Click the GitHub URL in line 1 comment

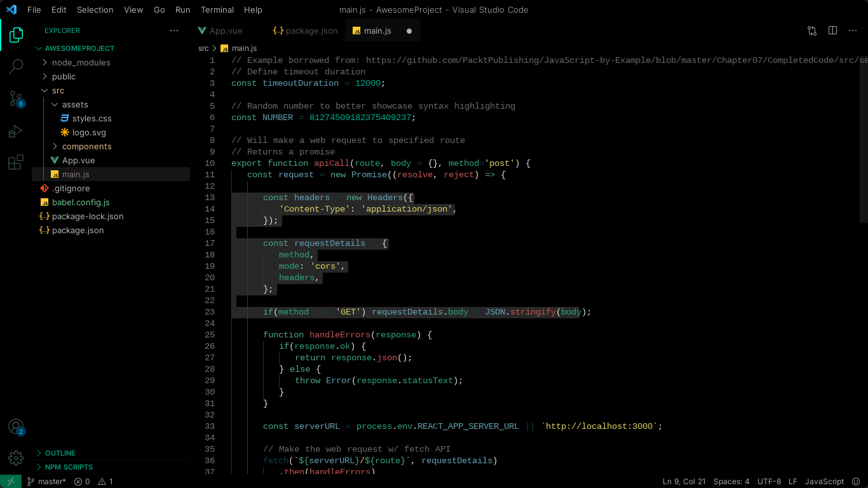(616, 60)
